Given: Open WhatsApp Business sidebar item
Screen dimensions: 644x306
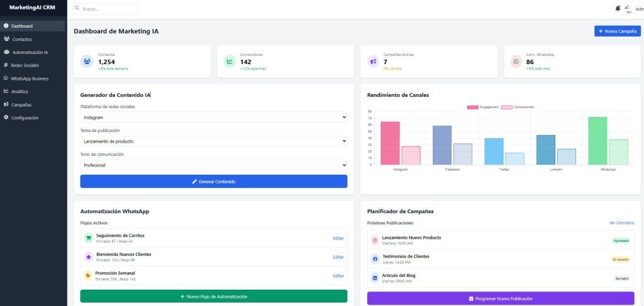Looking at the screenshot, I should point(31,79).
